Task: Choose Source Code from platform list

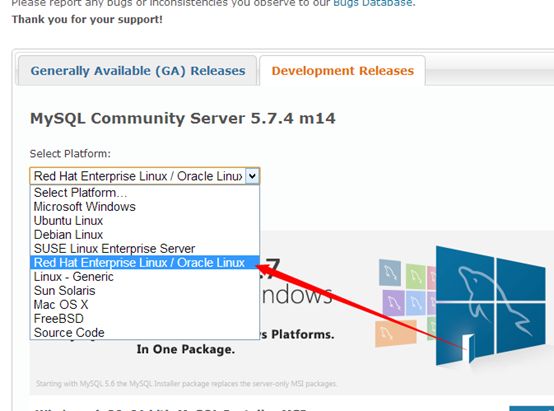Action: pos(145,333)
